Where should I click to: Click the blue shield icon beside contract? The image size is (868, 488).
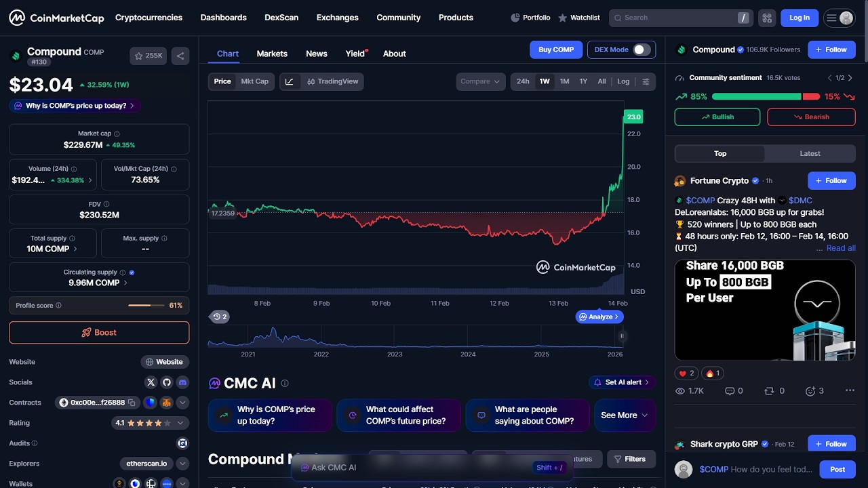click(x=151, y=403)
